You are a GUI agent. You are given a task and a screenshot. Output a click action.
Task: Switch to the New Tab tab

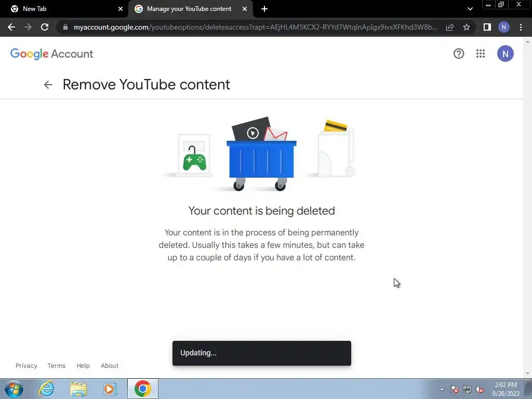pos(64,9)
